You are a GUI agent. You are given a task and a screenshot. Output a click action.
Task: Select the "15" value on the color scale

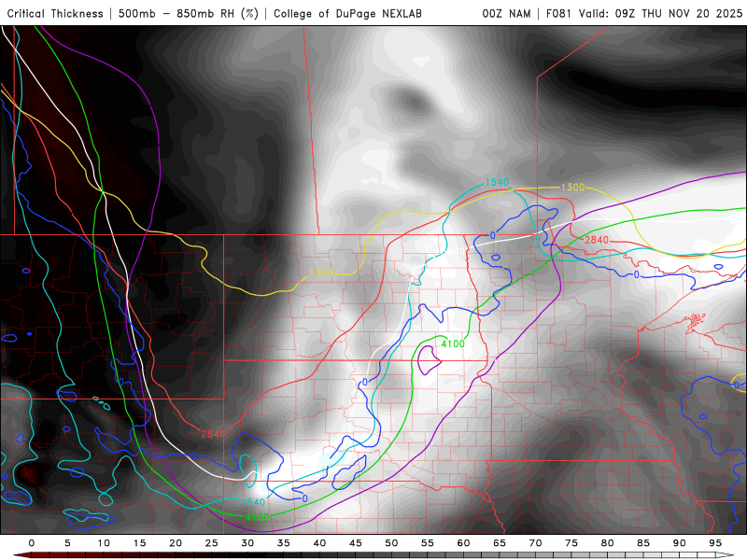coord(139,543)
